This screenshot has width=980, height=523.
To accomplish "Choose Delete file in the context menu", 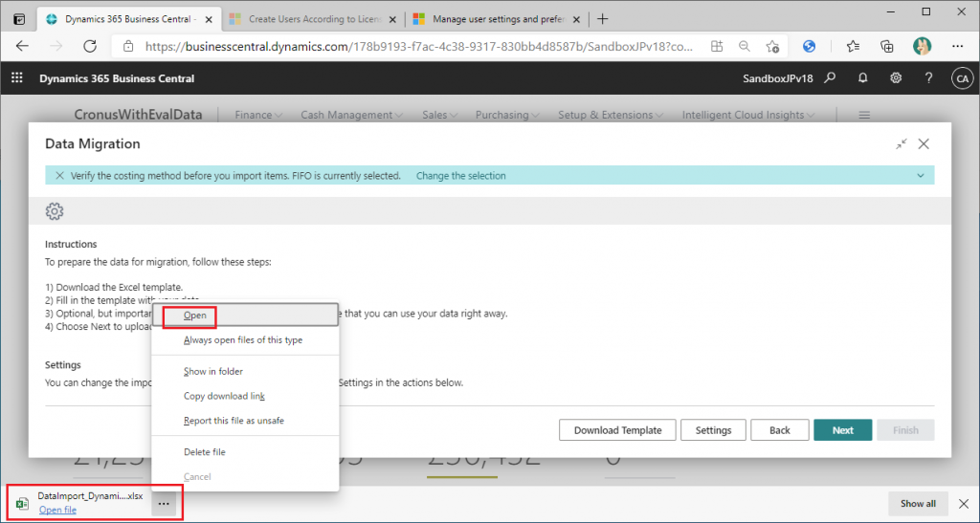I will point(245,452).
